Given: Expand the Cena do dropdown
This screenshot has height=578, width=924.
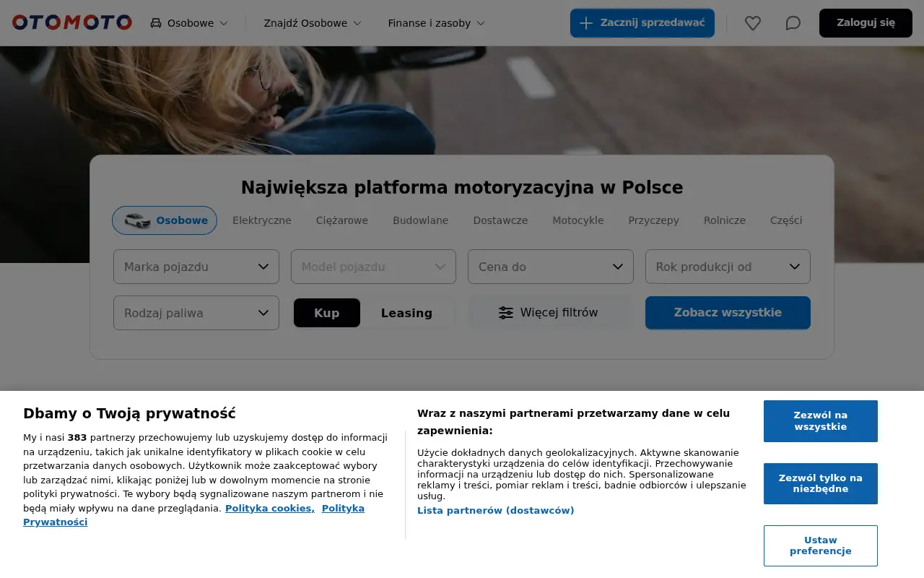Looking at the screenshot, I should tap(551, 267).
